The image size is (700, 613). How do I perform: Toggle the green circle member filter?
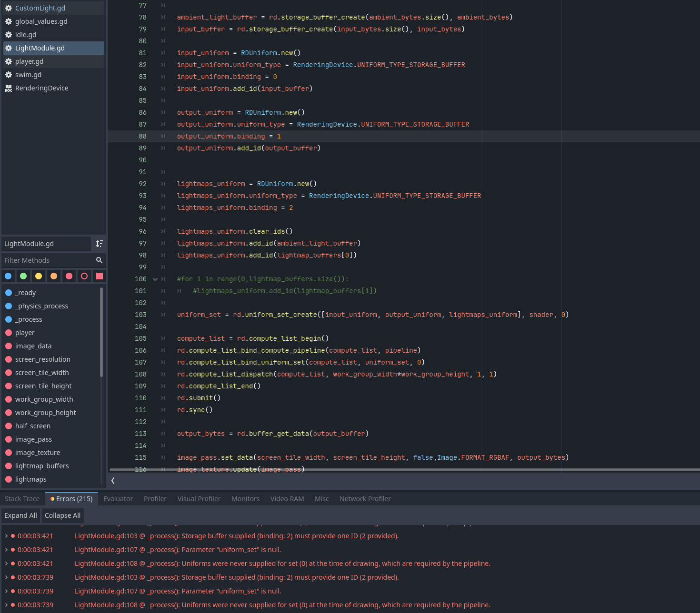coord(23,276)
